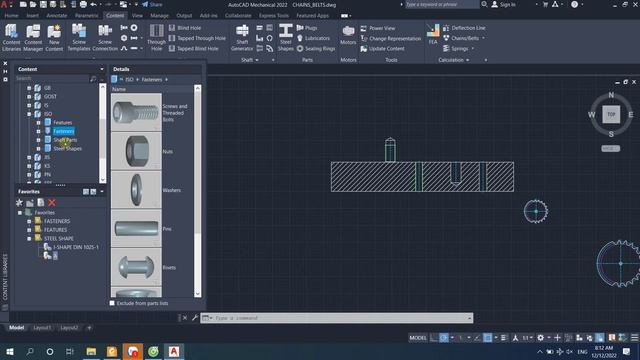Open Screw Templates tool
The width and height of the screenshot is (640, 360).
pos(79,38)
